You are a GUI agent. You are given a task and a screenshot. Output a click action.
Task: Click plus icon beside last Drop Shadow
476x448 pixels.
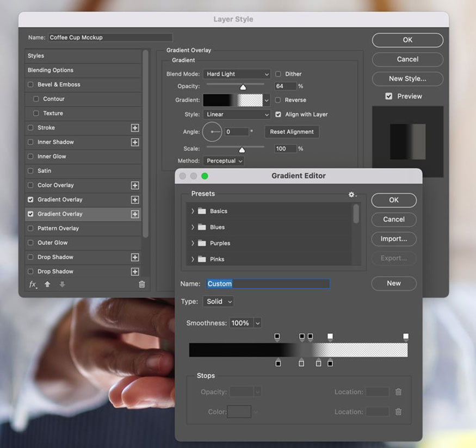(x=135, y=271)
